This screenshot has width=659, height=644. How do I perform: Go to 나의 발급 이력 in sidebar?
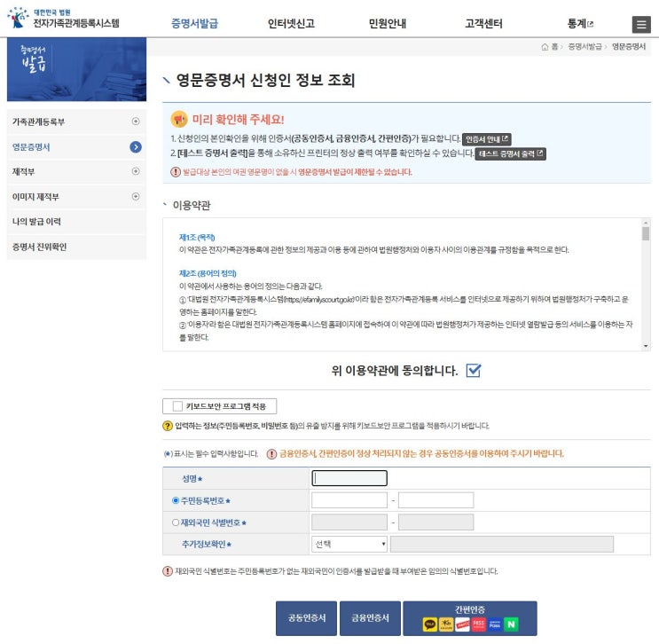[36, 222]
